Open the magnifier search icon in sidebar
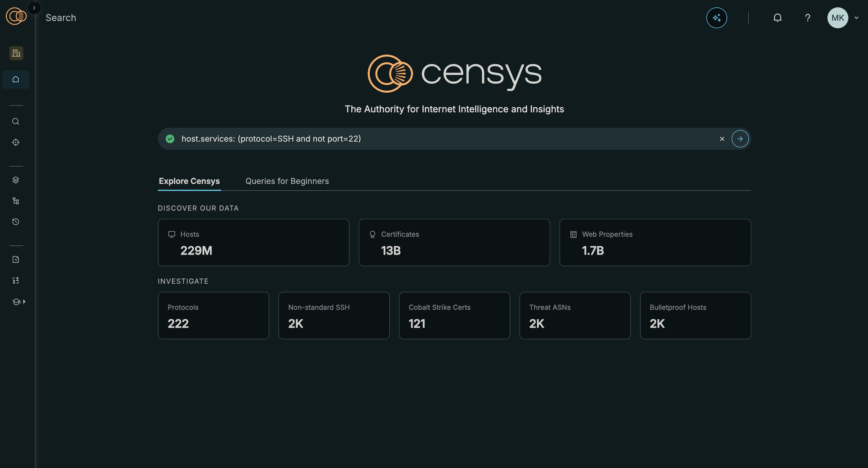Screen dimensions: 868x468 (16, 121)
